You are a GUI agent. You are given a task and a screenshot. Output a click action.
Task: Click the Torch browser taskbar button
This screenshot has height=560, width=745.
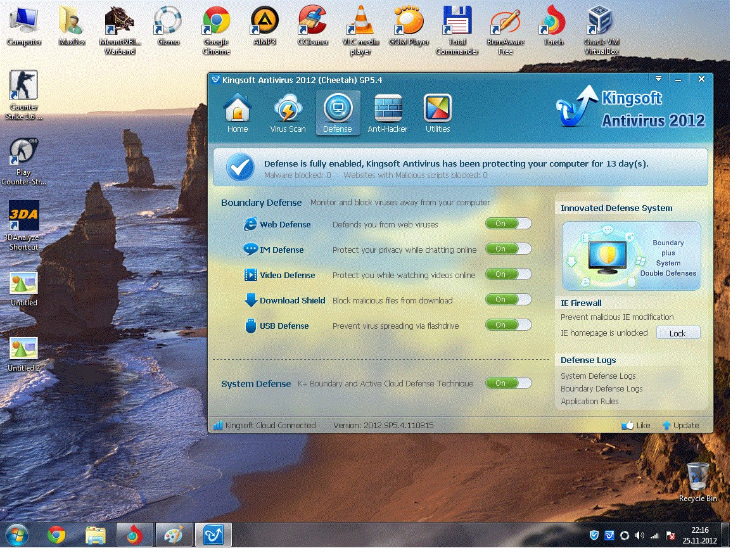[134, 535]
